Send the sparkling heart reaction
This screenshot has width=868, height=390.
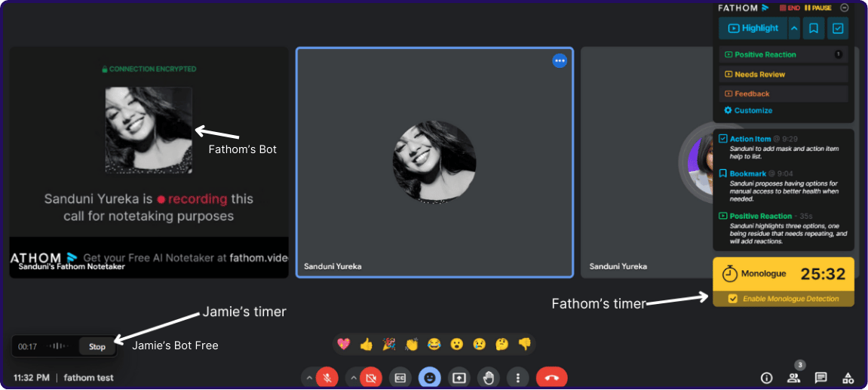point(344,344)
